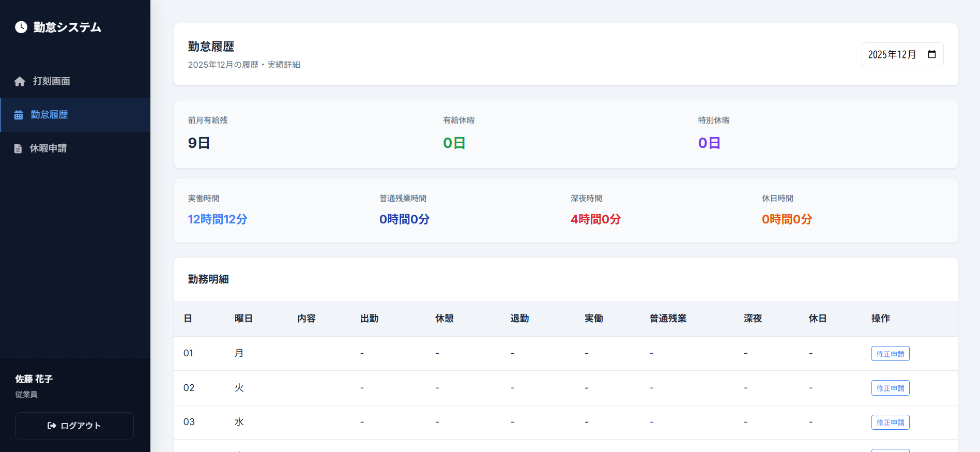Click the clock logo icon
This screenshot has height=452, width=980.
coord(21,27)
